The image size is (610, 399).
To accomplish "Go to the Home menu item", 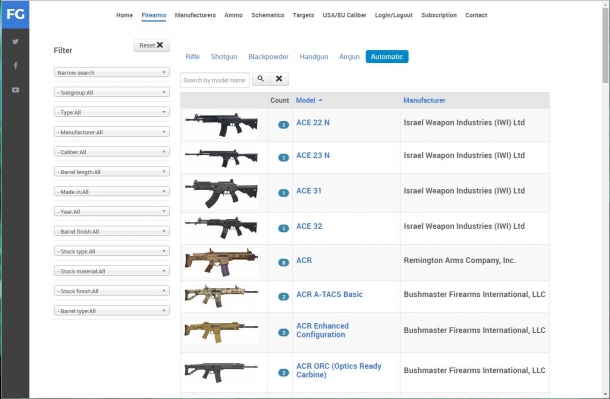I will (x=124, y=15).
